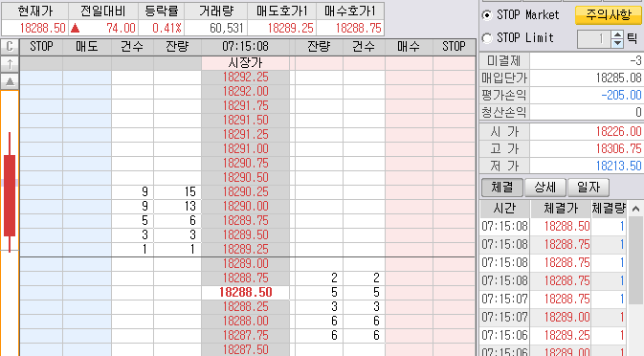Switch to the 일자 tab

pos(588,188)
